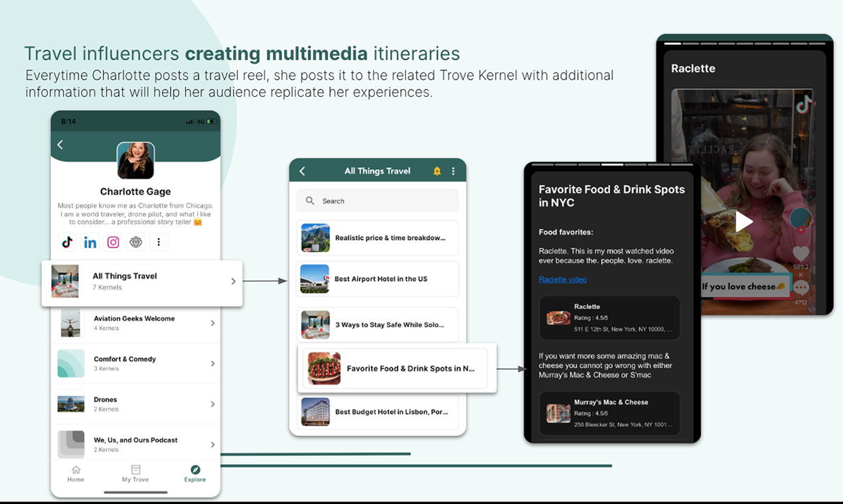The height and width of the screenshot is (504, 843).
Task: Open Charlotte's Instagram profile icon
Action: point(114,242)
